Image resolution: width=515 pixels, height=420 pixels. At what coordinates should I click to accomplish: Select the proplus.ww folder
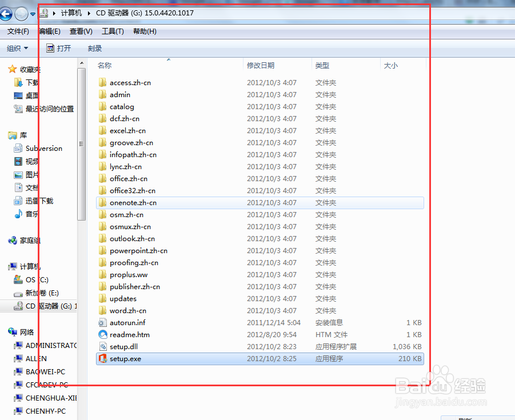tap(260, 275)
